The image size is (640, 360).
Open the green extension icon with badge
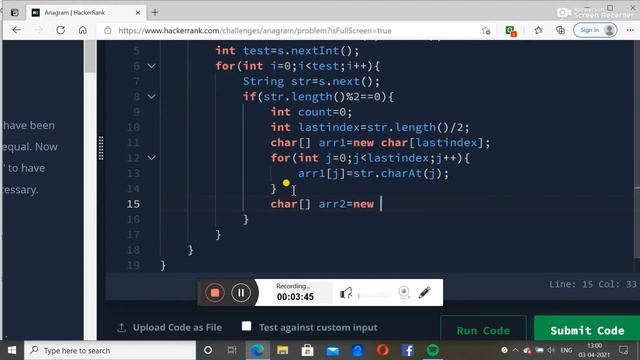[510, 31]
